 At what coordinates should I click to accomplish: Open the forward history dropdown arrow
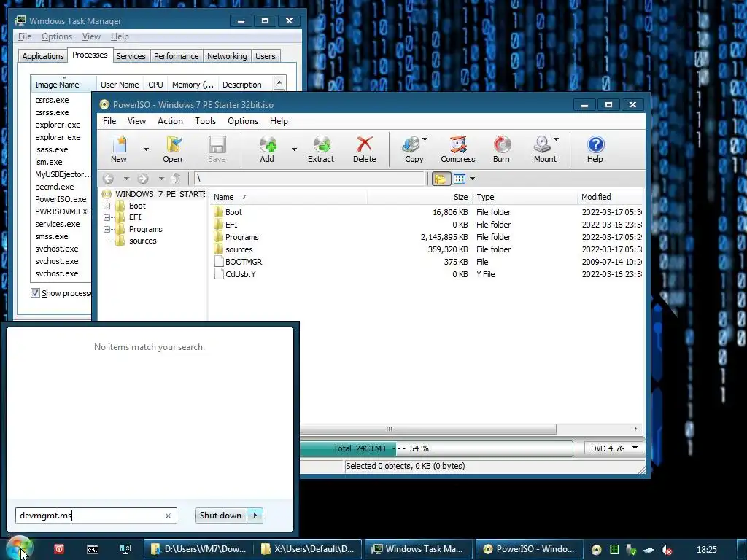pyautogui.click(x=161, y=179)
